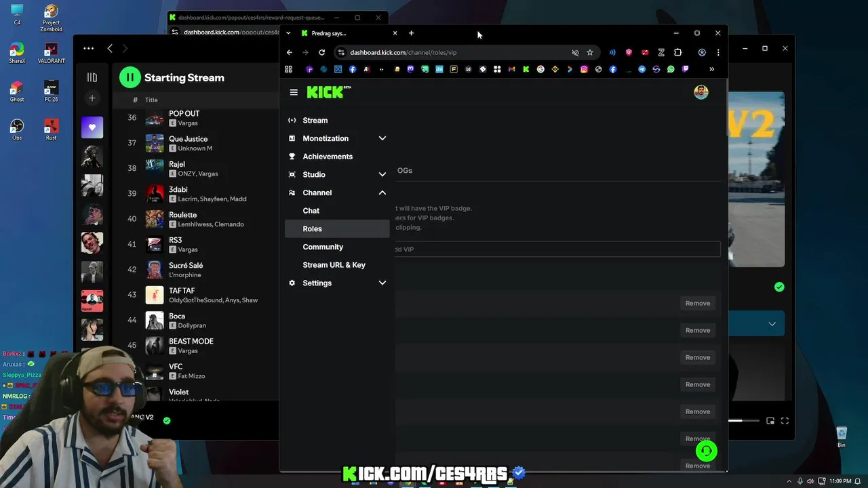868x488 pixels.
Task: Open the WhatsApp bookmark
Action: click(671, 69)
